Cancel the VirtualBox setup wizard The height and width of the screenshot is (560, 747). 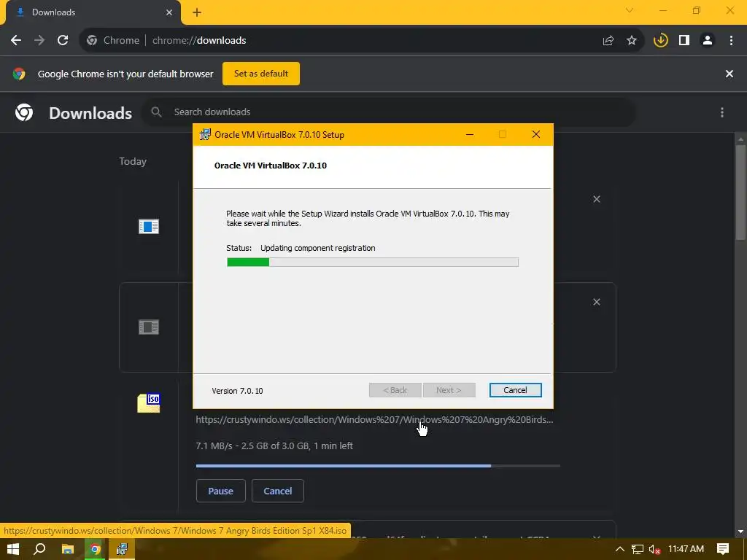516,390
